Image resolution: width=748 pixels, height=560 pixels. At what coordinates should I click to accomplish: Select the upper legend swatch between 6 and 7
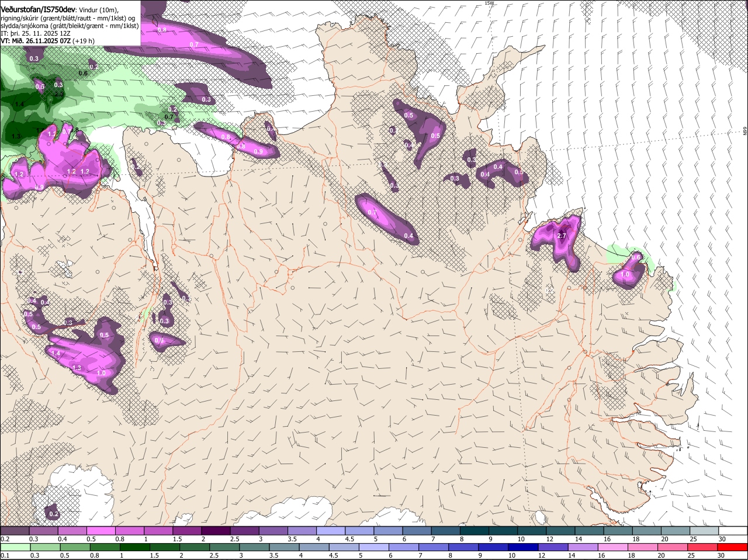click(417, 530)
